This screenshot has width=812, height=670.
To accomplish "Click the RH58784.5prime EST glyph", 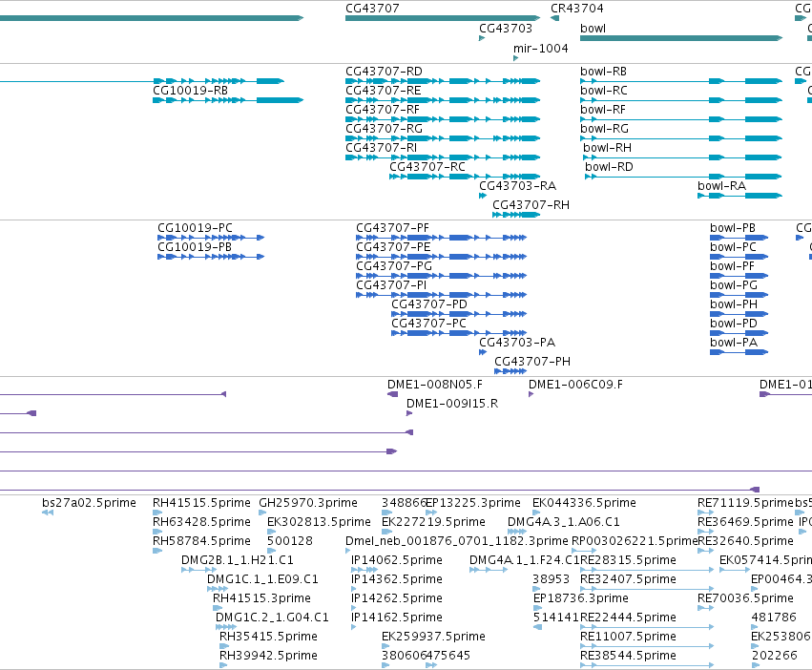I will click(156, 551).
